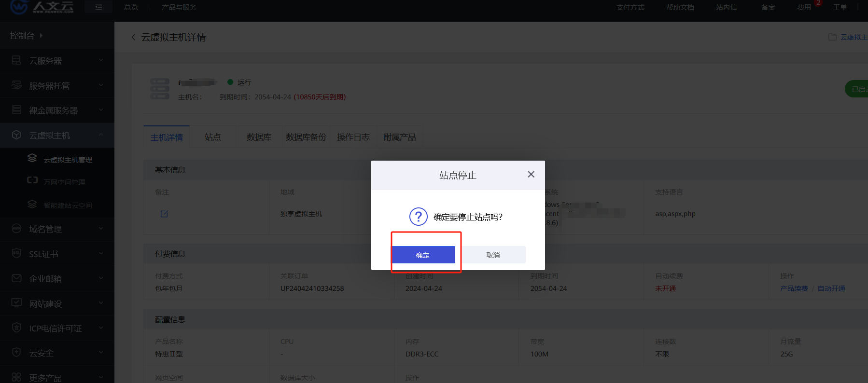Select 万网空间管理 in the sidebar
The width and height of the screenshot is (868, 383).
(x=64, y=182)
